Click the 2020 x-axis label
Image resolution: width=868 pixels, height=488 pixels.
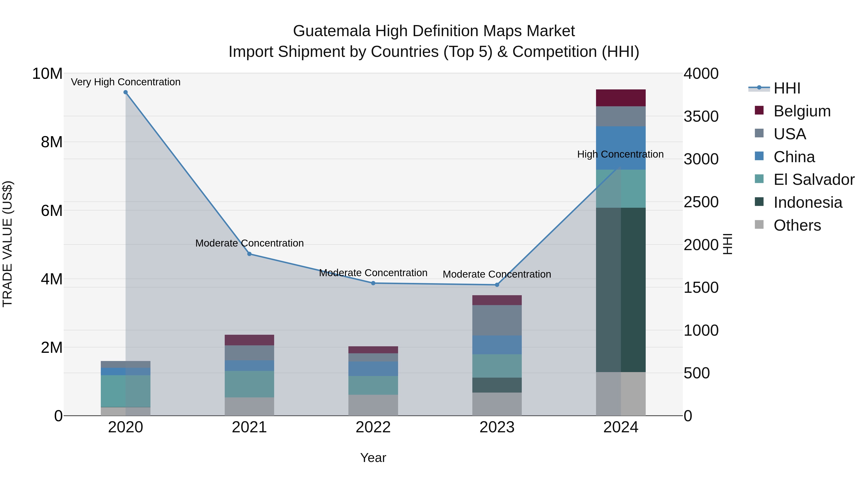(x=126, y=427)
